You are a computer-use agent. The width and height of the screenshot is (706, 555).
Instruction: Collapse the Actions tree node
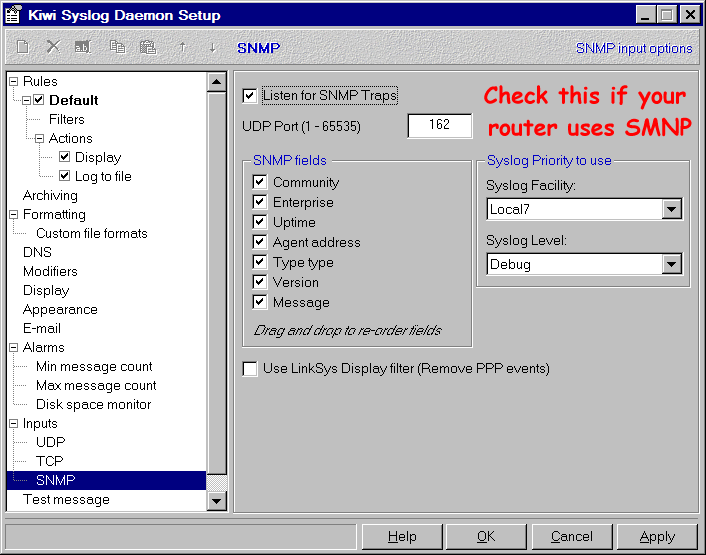click(x=40, y=138)
